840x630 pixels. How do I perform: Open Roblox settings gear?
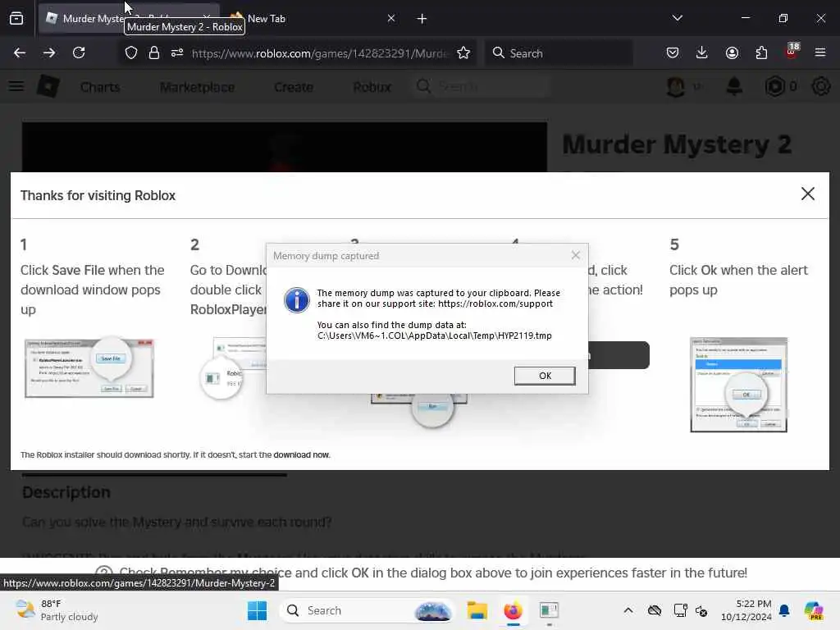click(x=820, y=86)
